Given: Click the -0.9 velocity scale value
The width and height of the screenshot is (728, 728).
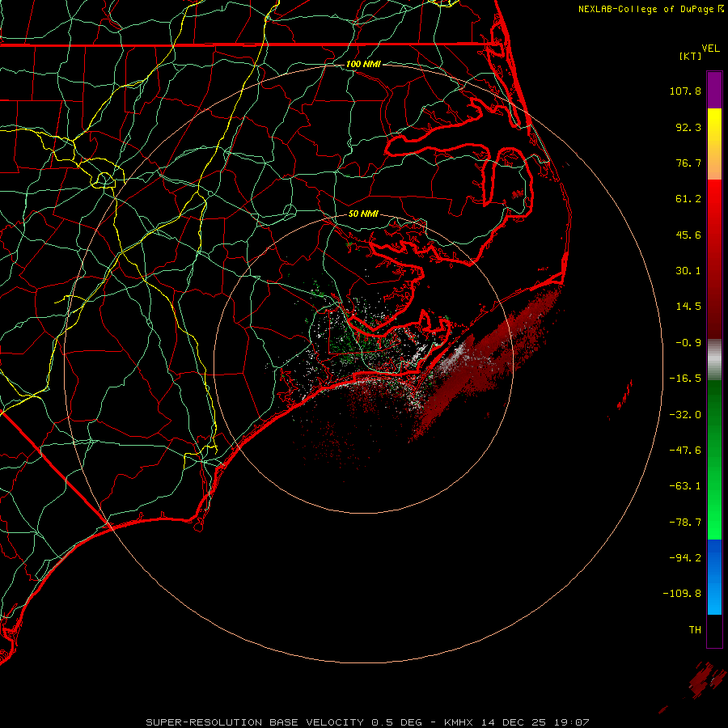Looking at the screenshot, I should [688, 343].
